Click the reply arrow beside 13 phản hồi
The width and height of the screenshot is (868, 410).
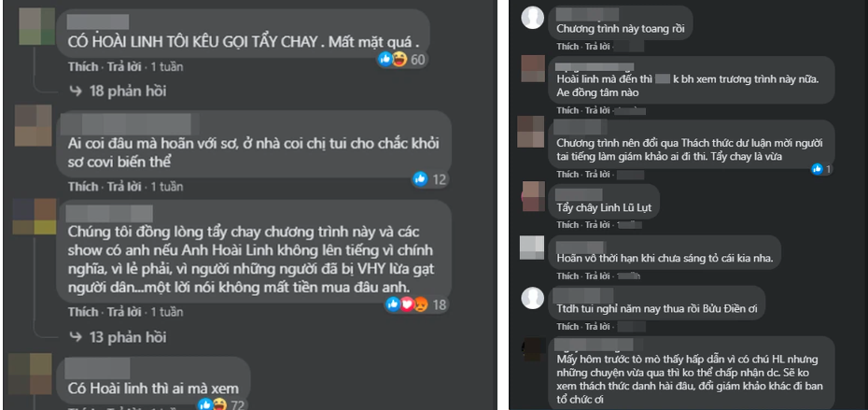[76, 336]
